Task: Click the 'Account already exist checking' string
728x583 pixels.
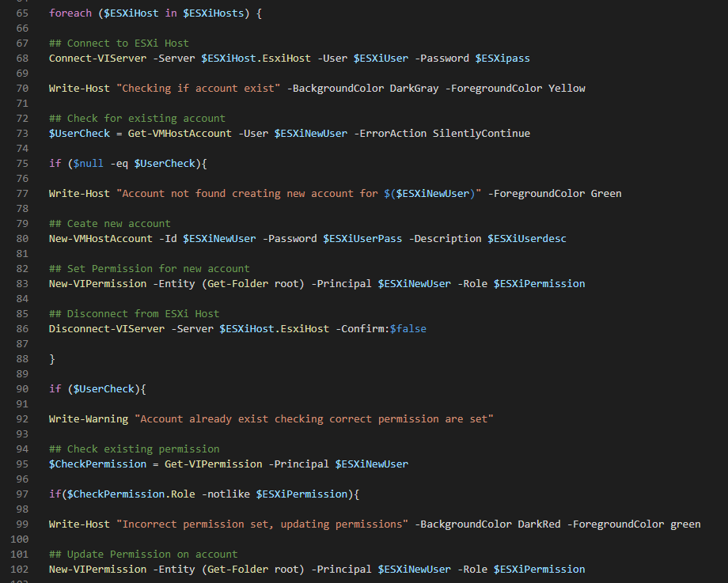Action: point(314,419)
